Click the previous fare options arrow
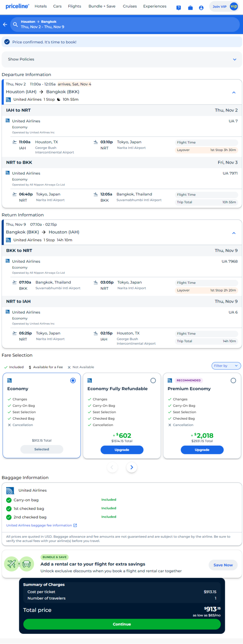Viewport: 243px width, 644px height. pos(112,467)
